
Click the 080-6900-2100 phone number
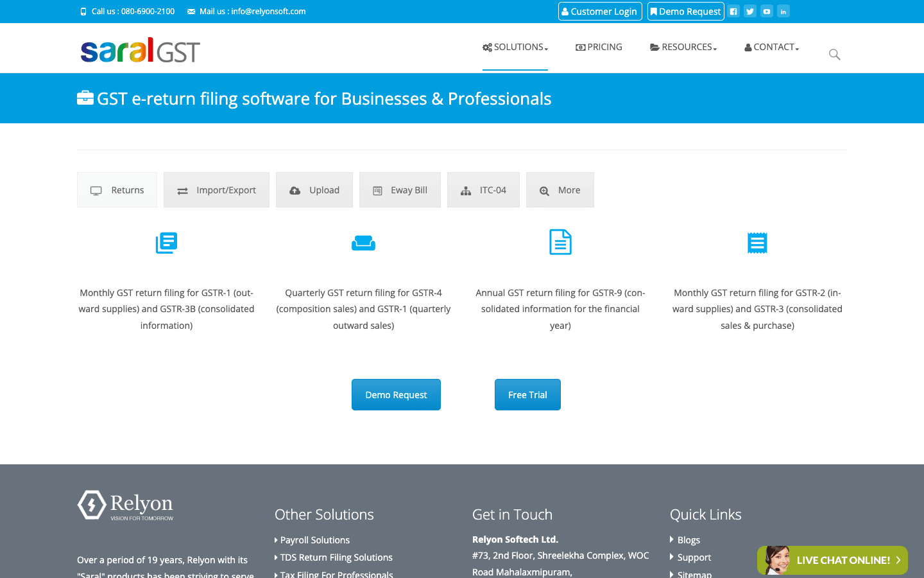coord(148,12)
